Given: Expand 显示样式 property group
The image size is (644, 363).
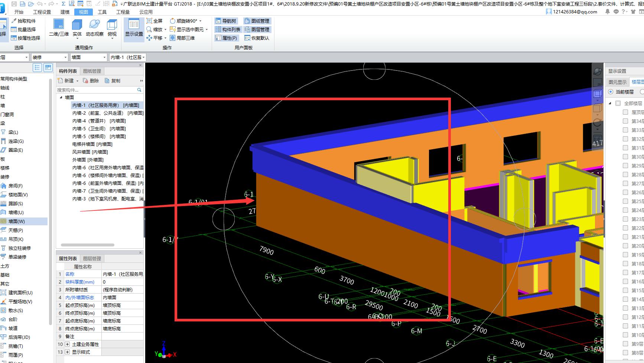Looking at the screenshot, I should 67,352.
